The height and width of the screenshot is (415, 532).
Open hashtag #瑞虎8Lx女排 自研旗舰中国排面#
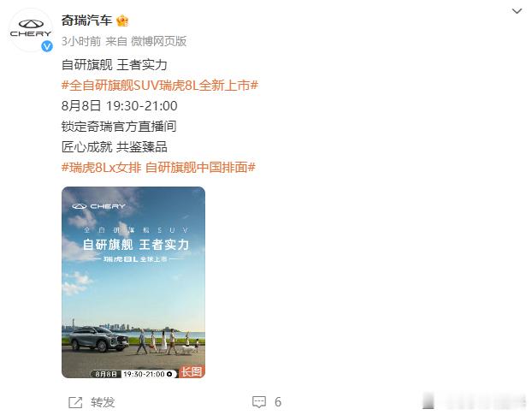click(x=158, y=168)
